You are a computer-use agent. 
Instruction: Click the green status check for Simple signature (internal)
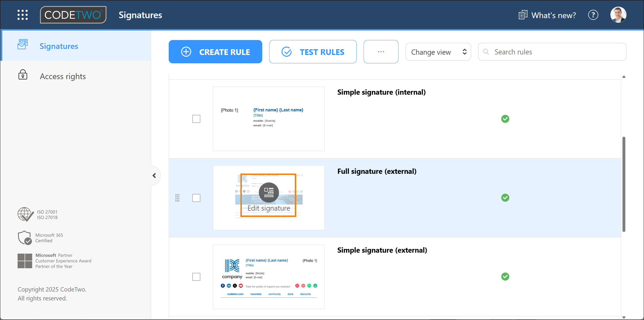coord(505,119)
